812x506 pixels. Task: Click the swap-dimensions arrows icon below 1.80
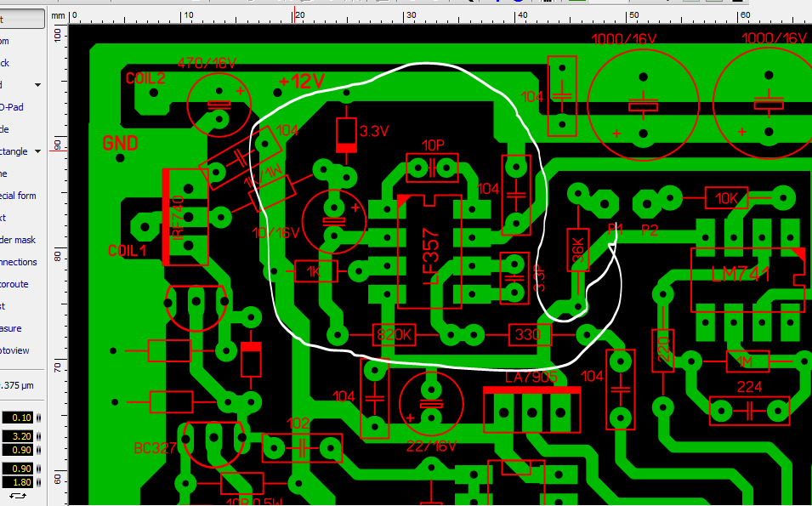(x=18, y=496)
